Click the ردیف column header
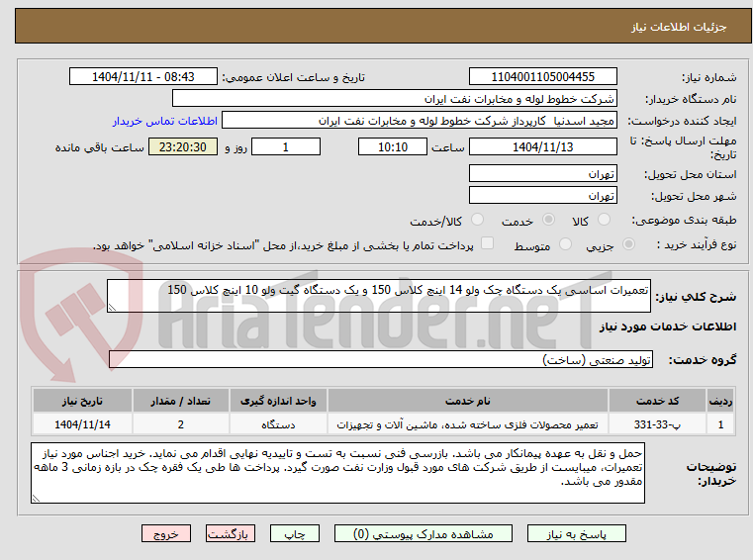Screen dimensions: 753x560 pos(720,401)
